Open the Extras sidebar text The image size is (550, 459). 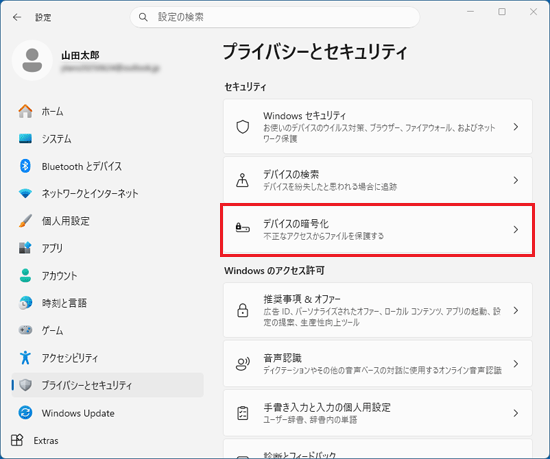coord(46,440)
